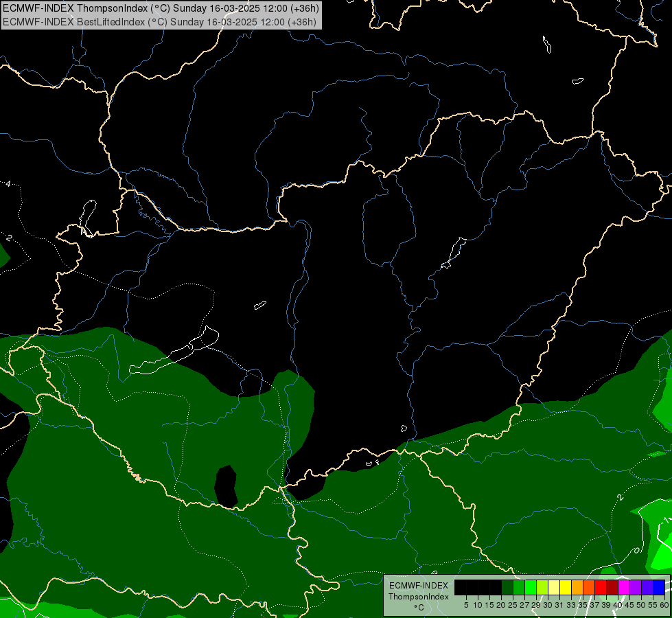Click the 'ThompsonIndex' label in the legend
The width and height of the screenshot is (672, 618).
(419, 597)
